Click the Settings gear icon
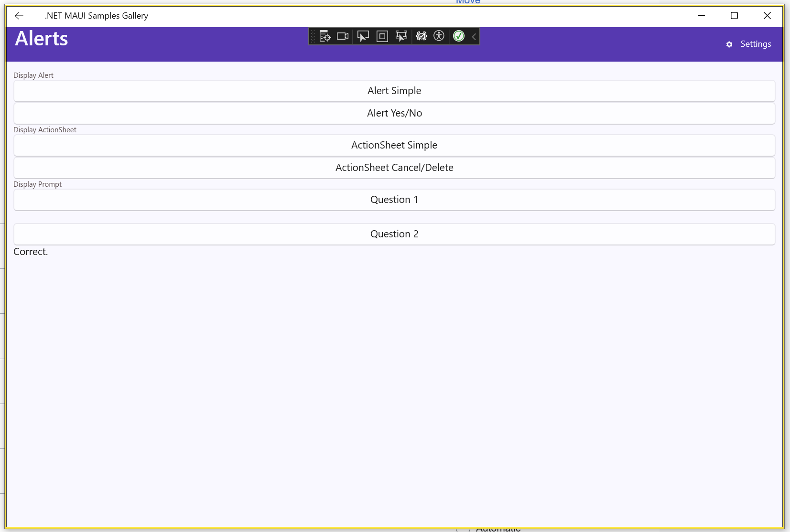This screenshot has height=532, width=790. coord(729,44)
